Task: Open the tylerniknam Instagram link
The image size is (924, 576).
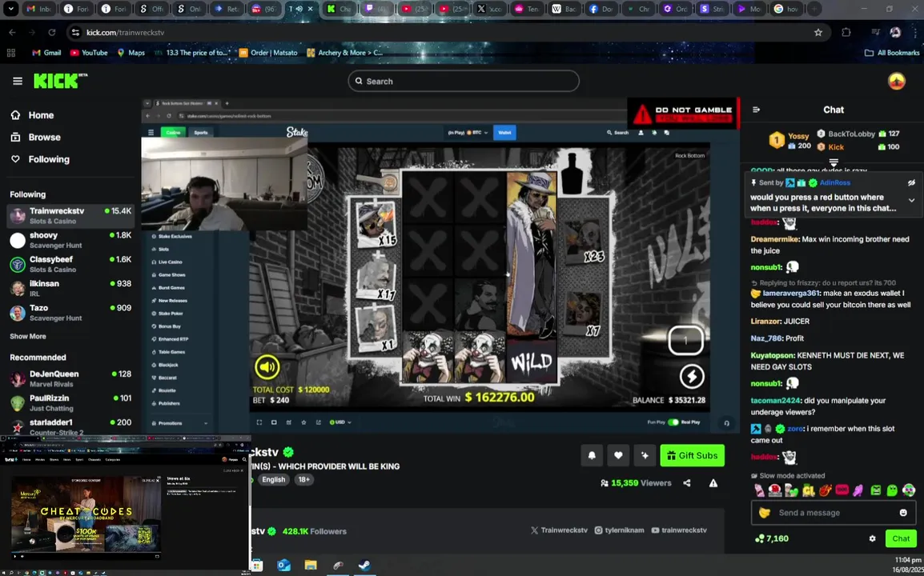Action: 619,530
